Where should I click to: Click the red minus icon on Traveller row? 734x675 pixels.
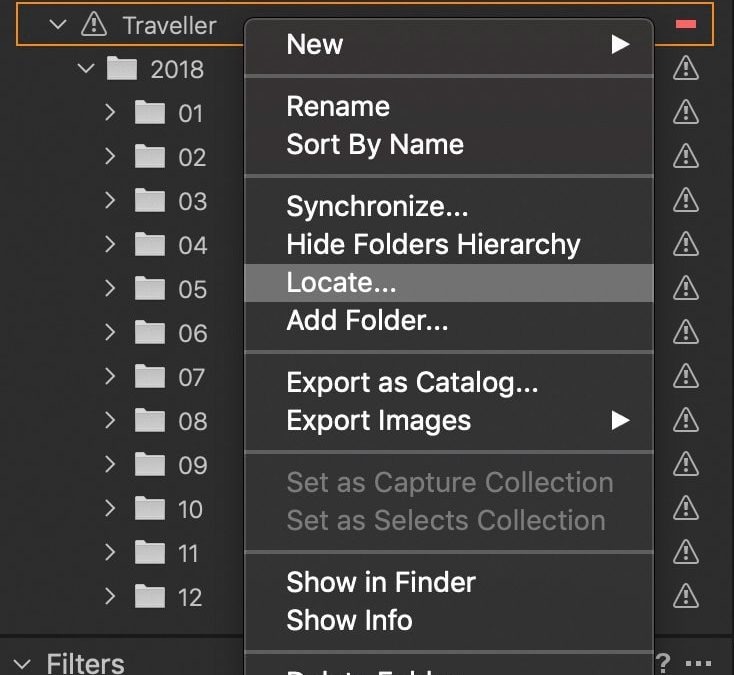[x=686, y=25]
